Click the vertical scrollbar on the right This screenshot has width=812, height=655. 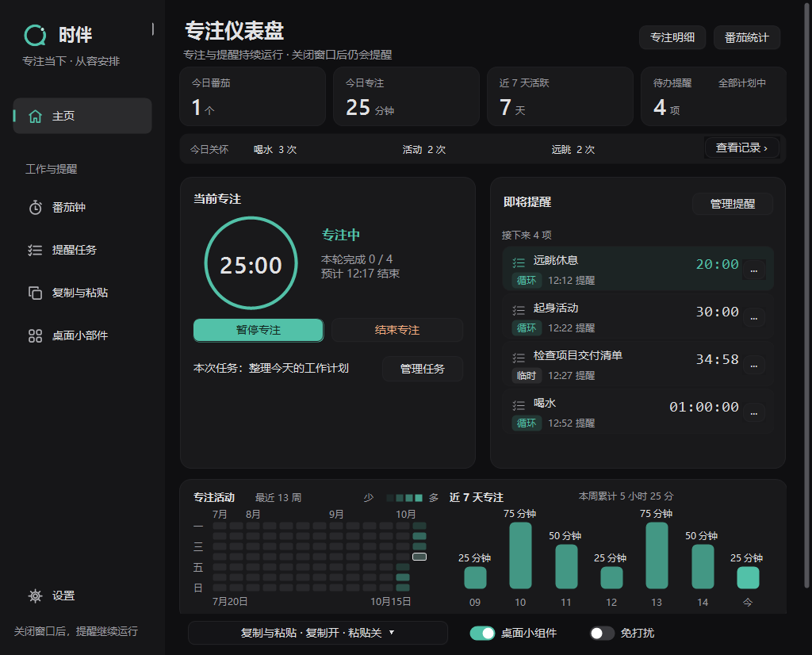click(806, 295)
